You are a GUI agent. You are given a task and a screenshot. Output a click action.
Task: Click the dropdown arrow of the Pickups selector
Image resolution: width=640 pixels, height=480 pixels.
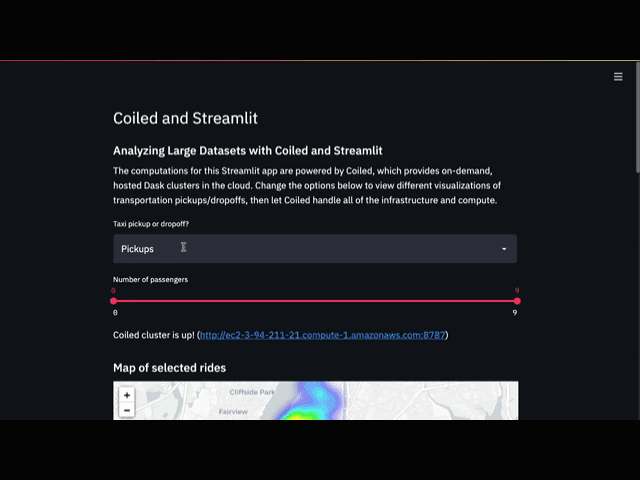coord(503,249)
